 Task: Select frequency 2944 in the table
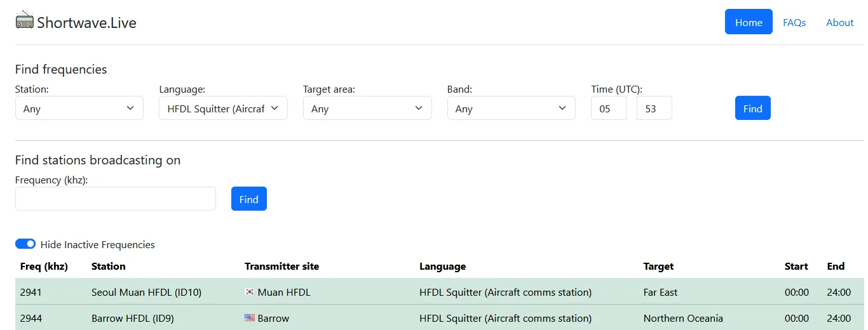click(31, 319)
